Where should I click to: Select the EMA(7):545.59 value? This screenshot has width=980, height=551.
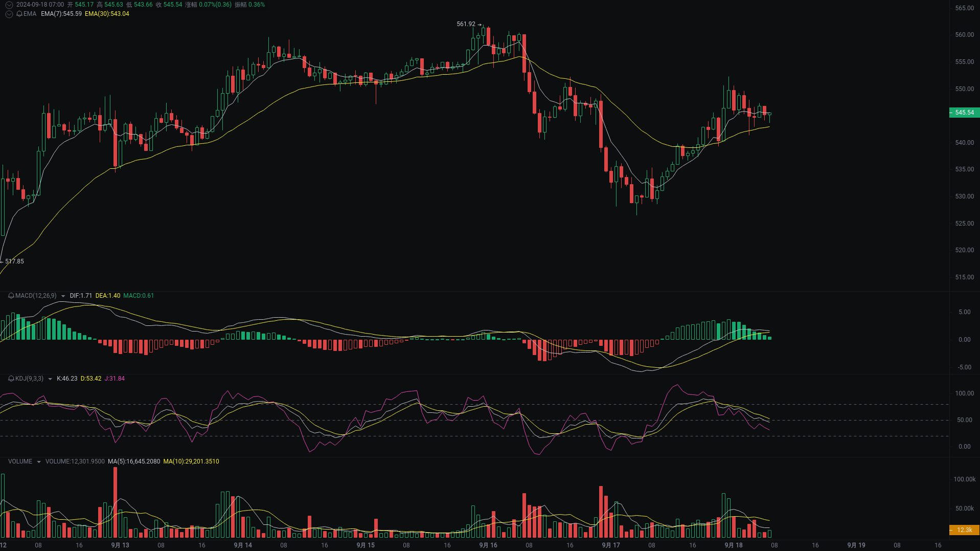point(61,14)
